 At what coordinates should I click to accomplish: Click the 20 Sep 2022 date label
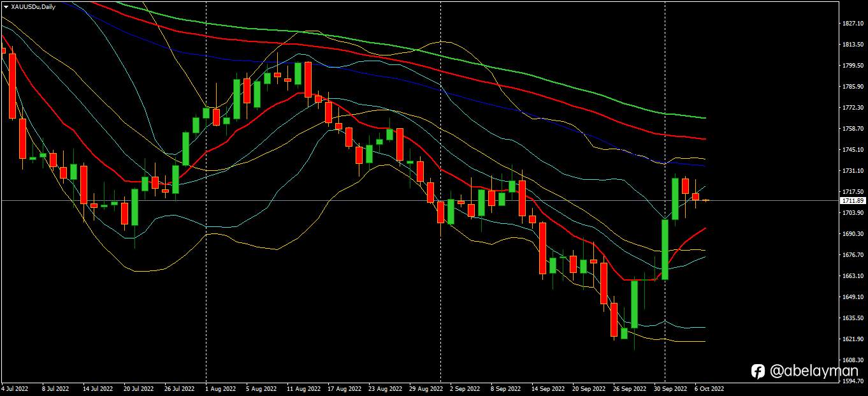(589, 388)
